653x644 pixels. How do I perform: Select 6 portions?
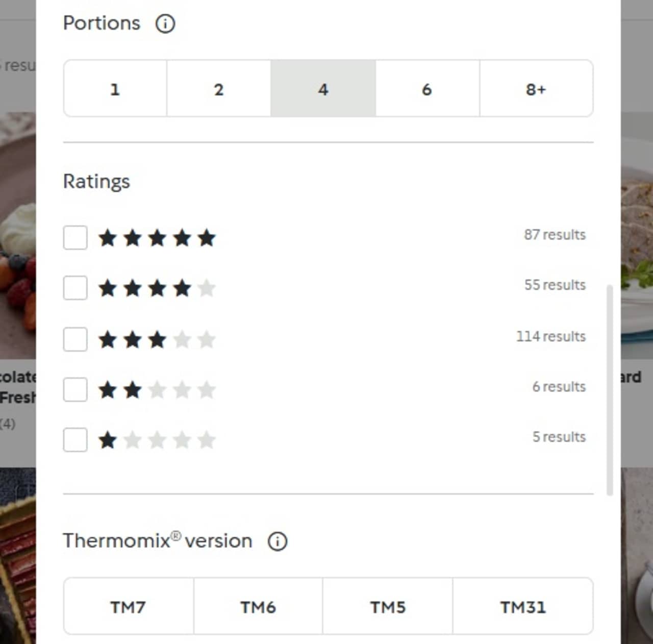coord(428,89)
